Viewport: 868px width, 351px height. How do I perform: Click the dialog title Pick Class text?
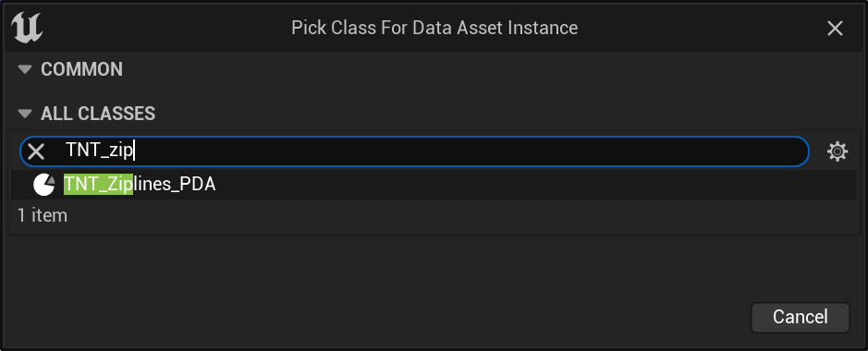click(434, 28)
